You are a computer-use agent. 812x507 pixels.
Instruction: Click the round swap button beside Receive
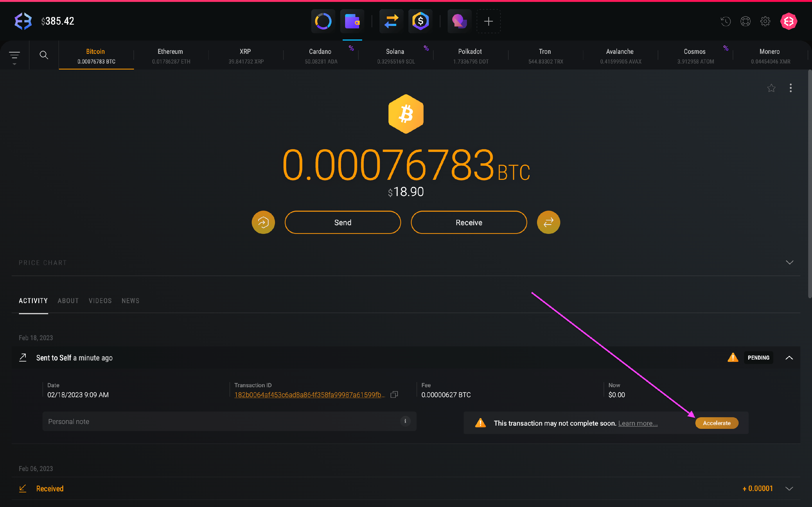click(548, 222)
